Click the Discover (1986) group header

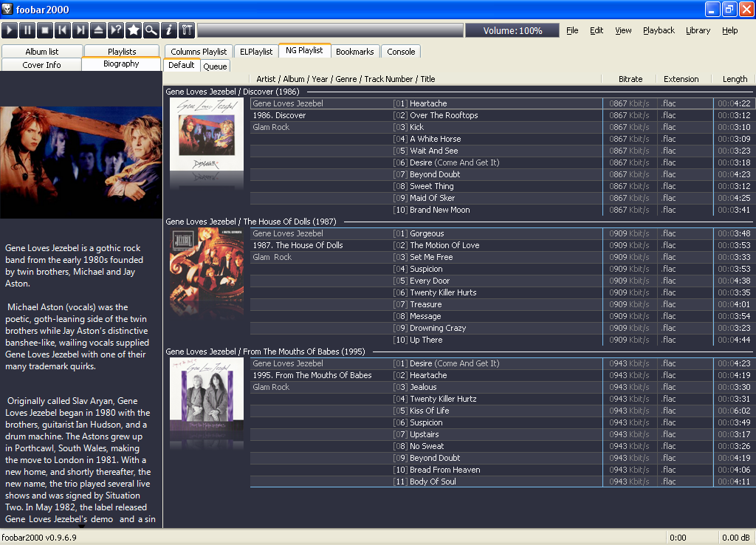[233, 92]
